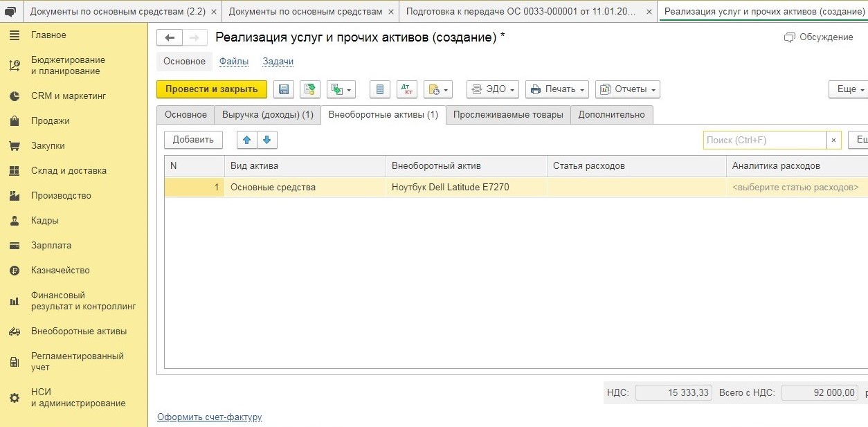Expand the create-based-on dropdown
Viewport: 868px width, 427px height.
(x=341, y=89)
